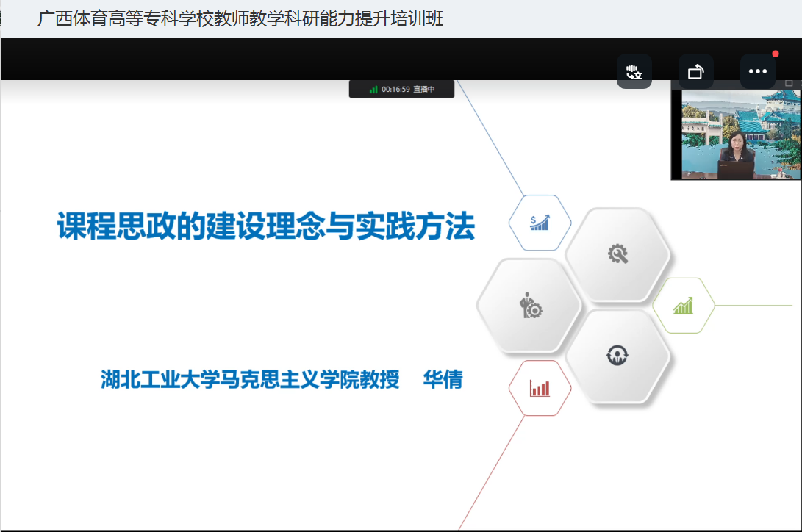Select the person with gear hexagon
Screen dimensions: 802x532
coord(530,306)
